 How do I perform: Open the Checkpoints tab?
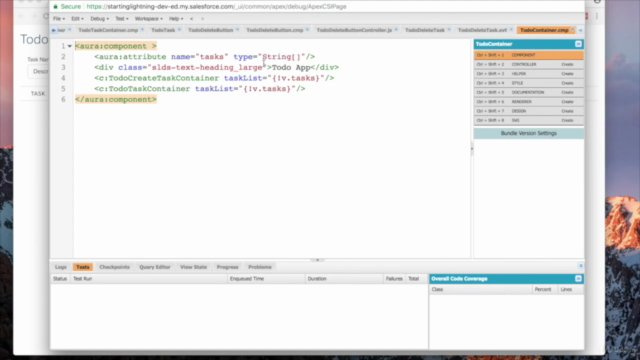tap(114, 267)
